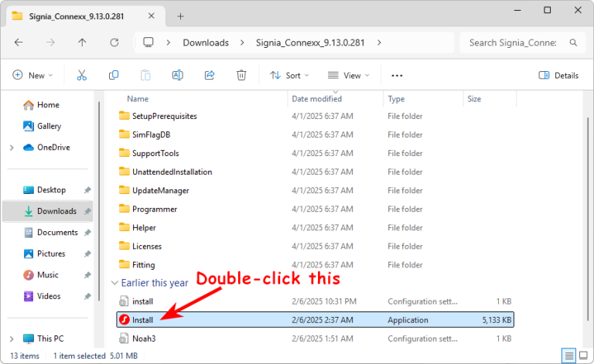Click the Cut scissors icon
The height and width of the screenshot is (364, 594).
pyautogui.click(x=81, y=75)
